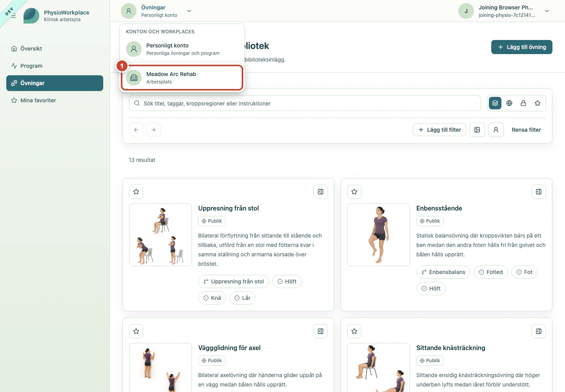
Task: Open the Väggglidning för axel title
Action: [x=229, y=348]
